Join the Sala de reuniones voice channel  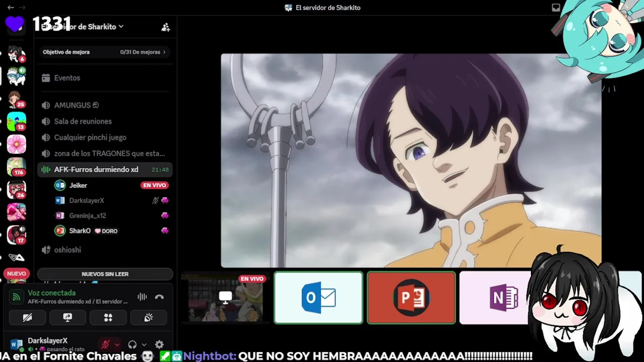pyautogui.click(x=105, y=121)
